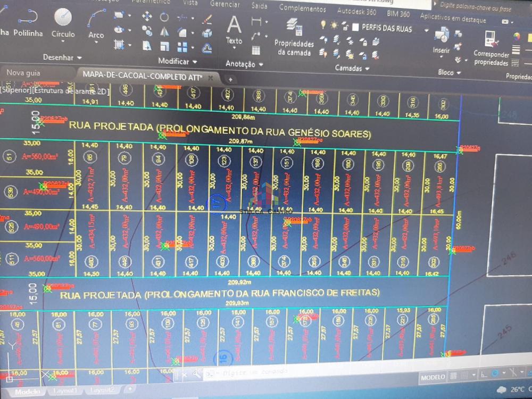The width and height of the screenshot is (532, 399).
Task: Select the Hatch tool in Desenhar
Action: click(x=119, y=45)
